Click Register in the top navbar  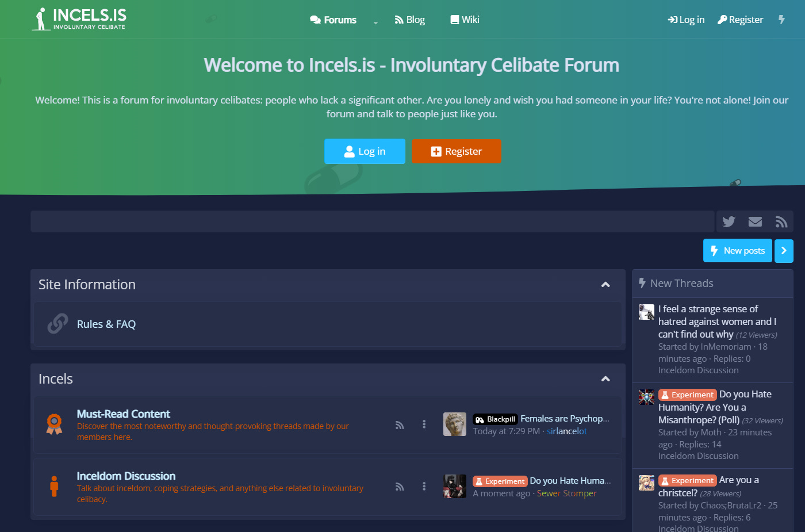[x=741, y=20]
